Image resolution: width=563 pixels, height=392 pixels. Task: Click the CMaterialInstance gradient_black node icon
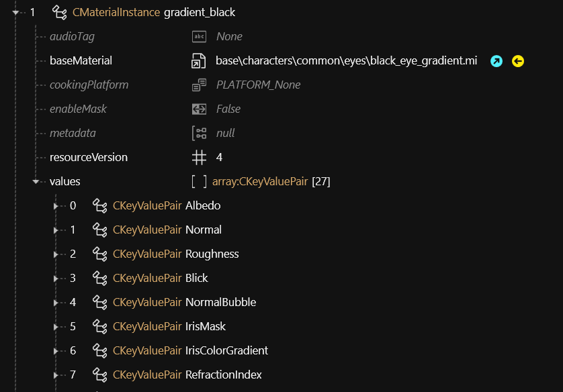60,13
